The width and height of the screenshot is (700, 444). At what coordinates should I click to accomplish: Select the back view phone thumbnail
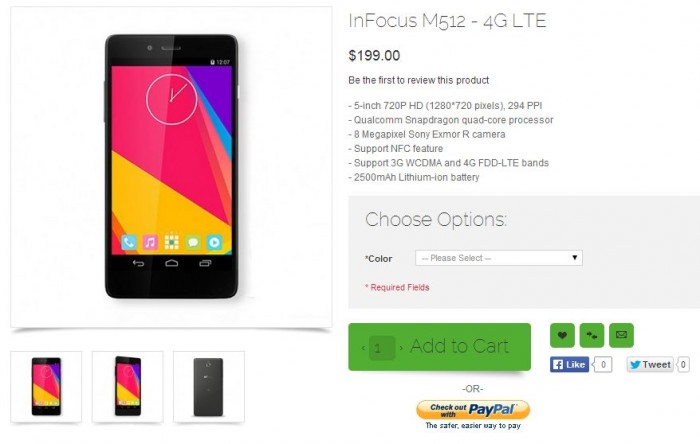(x=209, y=386)
